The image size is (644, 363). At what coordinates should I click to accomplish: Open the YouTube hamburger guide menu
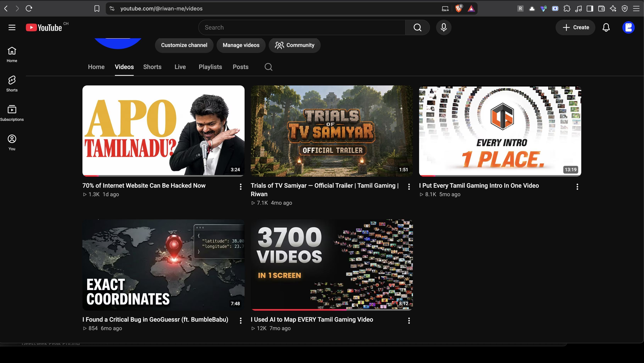pos(12,27)
